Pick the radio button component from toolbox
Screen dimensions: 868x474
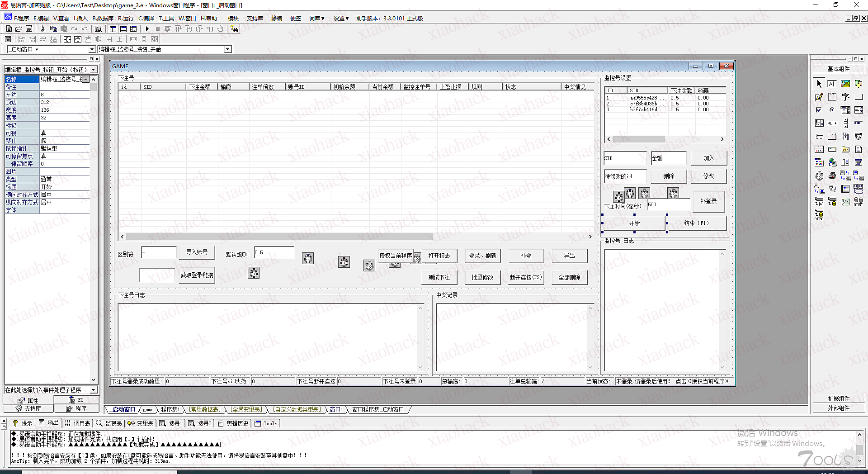[x=832, y=110]
